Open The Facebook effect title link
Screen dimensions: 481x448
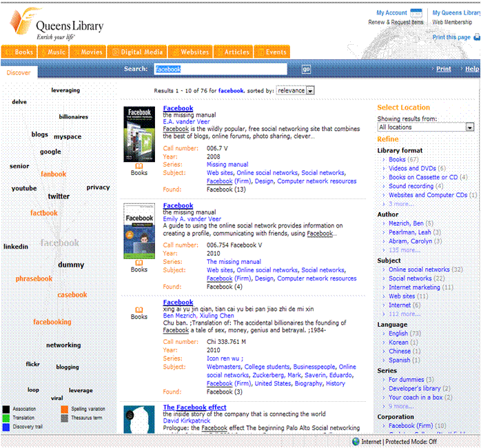click(194, 407)
